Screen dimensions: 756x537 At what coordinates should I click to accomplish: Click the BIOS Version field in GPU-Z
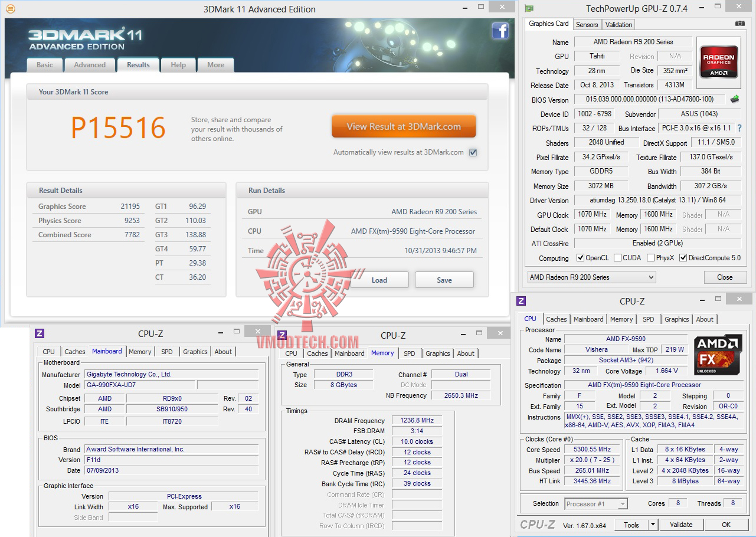click(x=650, y=100)
